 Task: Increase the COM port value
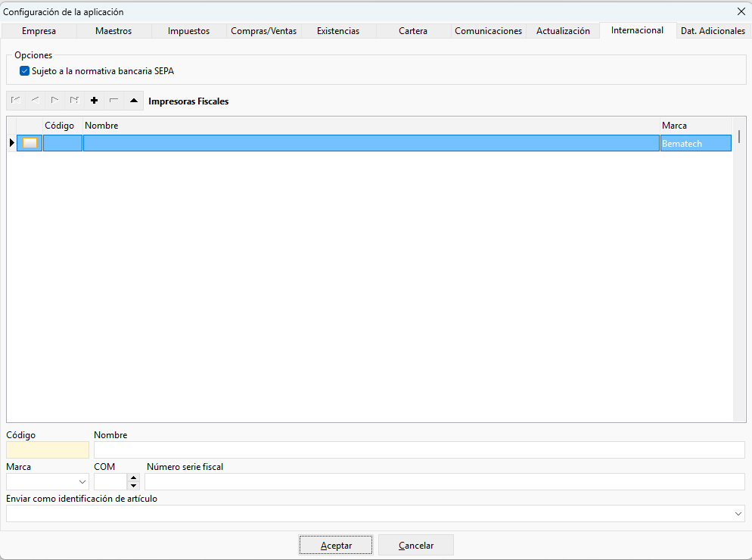(x=134, y=478)
